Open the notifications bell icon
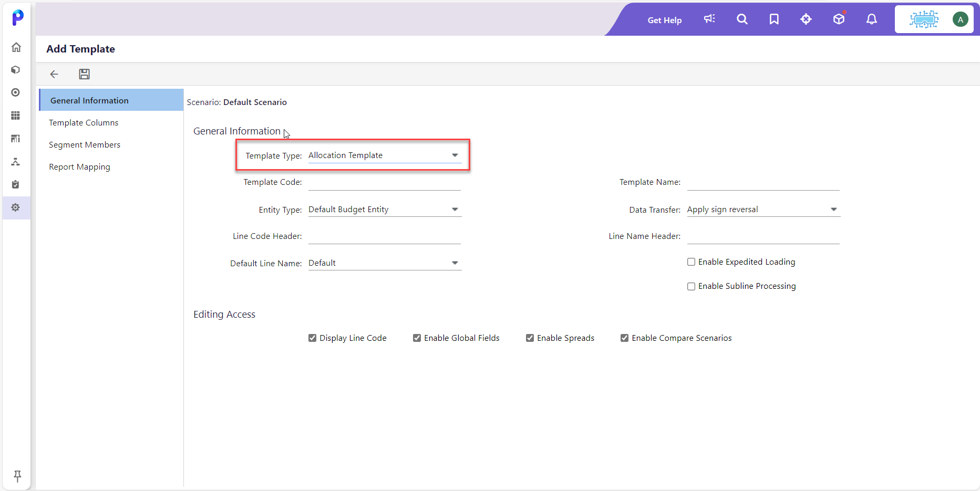Viewport: 980px width, 491px height. click(x=871, y=19)
